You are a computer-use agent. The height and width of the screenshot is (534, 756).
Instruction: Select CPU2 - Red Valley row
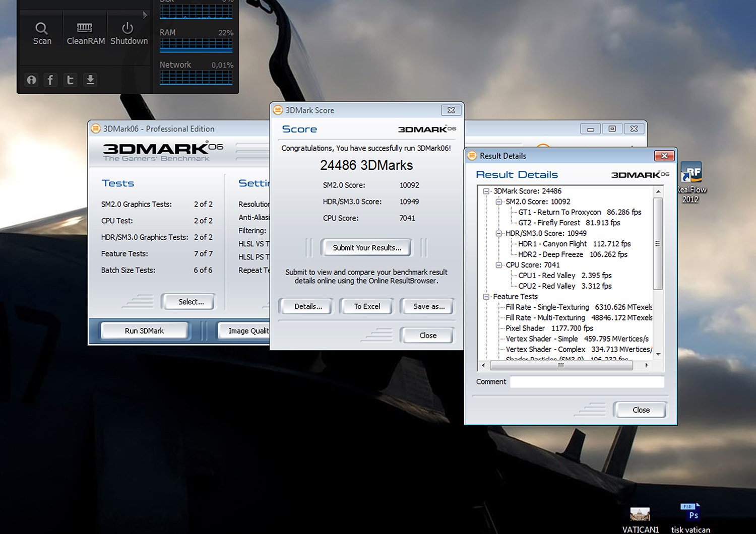point(564,286)
